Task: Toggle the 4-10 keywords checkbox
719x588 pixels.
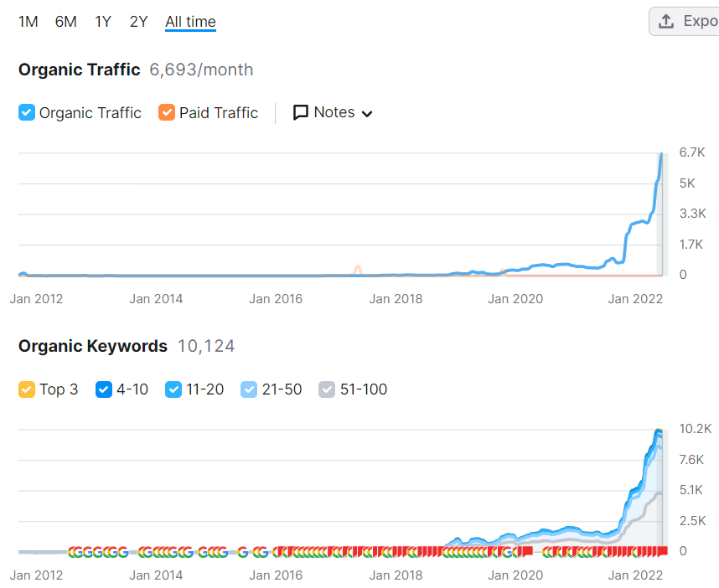Action: [x=104, y=389]
